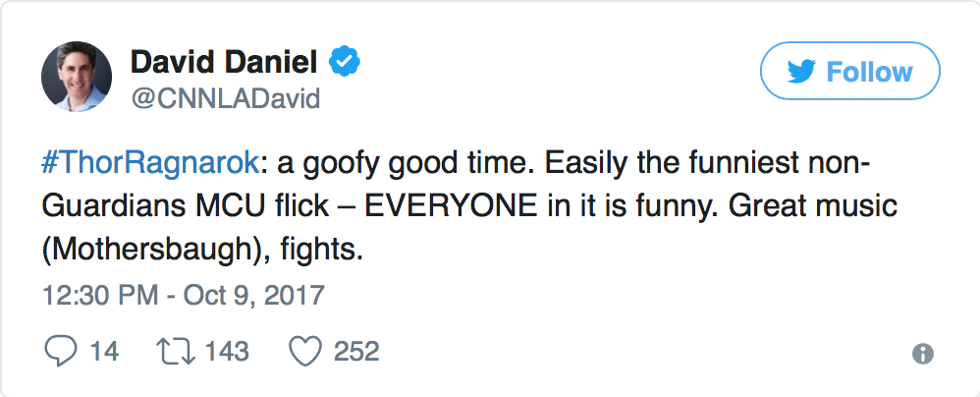Click the reply speech bubble icon
This screenshot has height=397, width=980.
[60, 351]
